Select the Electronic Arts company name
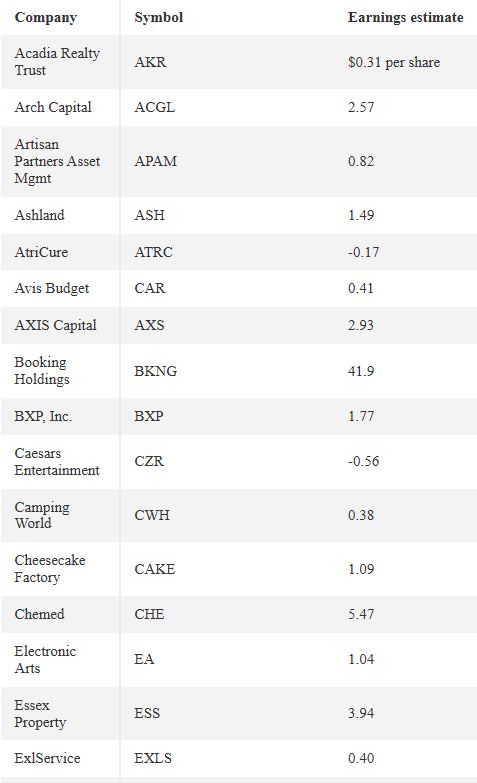Image resolution: width=477 pixels, height=783 pixels. click(45, 660)
